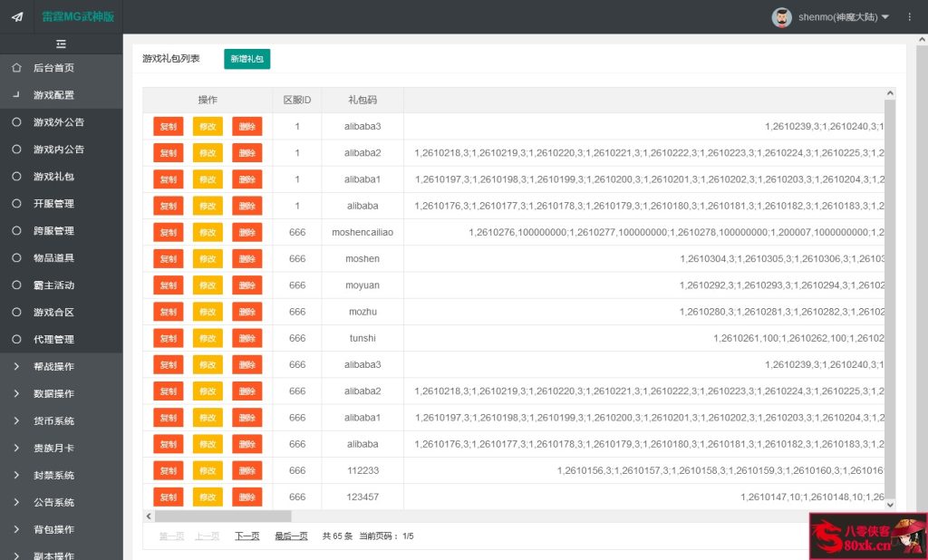Click the sidebar collapse icon above the menu
928x560 pixels.
(x=61, y=43)
